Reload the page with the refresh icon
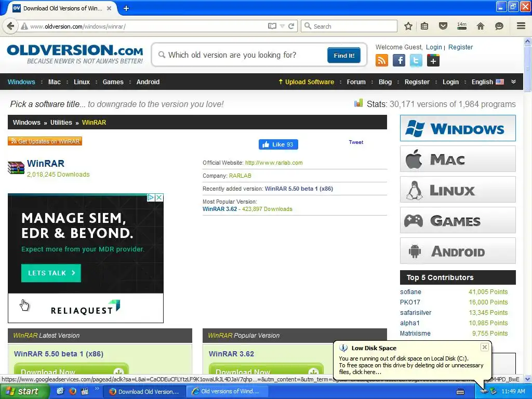Viewport: 532px width, 399px height. (291, 26)
